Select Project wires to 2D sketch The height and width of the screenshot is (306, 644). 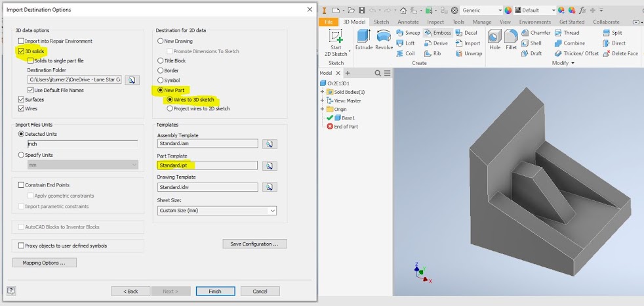pyautogui.click(x=170, y=108)
